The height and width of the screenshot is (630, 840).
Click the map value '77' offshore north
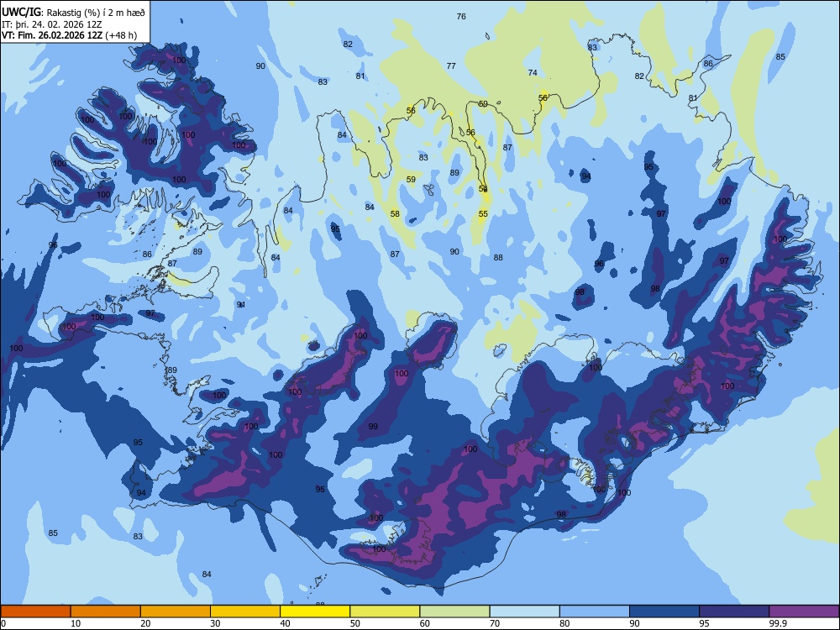click(x=451, y=66)
